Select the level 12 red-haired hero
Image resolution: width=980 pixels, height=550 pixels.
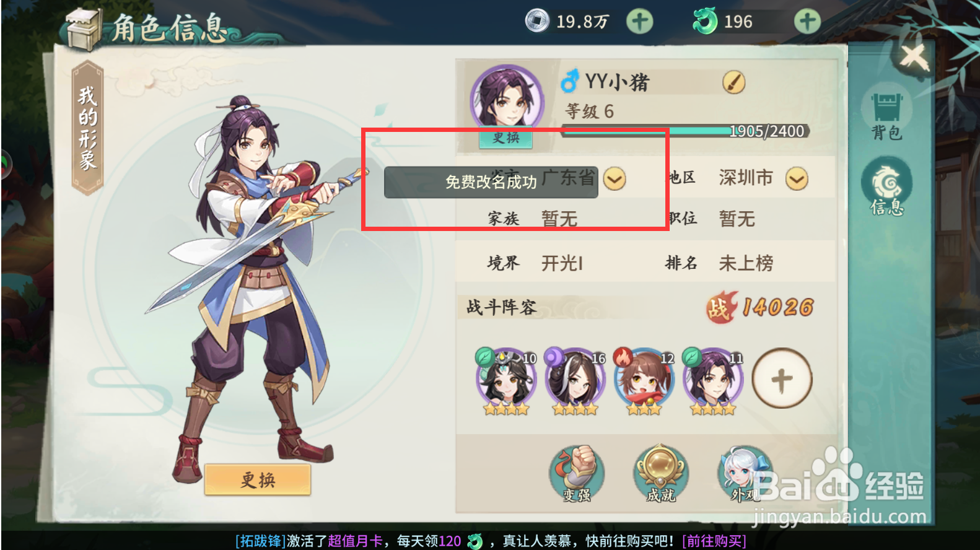[644, 380]
